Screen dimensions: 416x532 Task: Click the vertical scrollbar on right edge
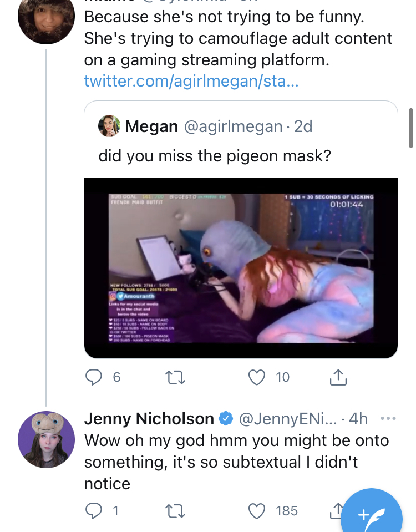pyautogui.click(x=411, y=128)
